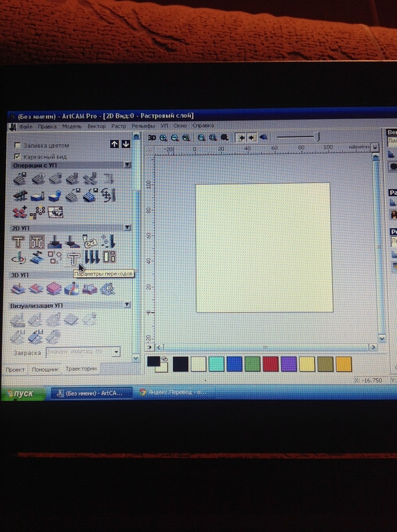397x532 pixels.
Task: Click the spiral tool ring icon in 2D УП
Action: pos(19,257)
